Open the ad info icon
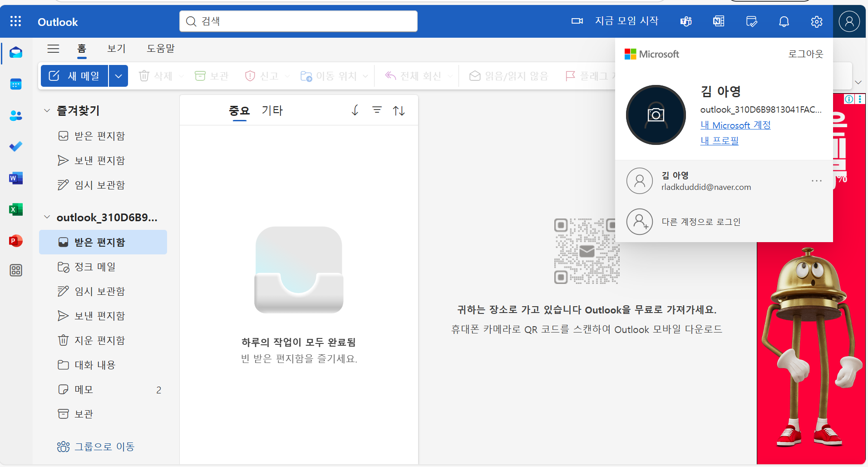Image resolution: width=868 pixels, height=467 pixels. click(849, 99)
